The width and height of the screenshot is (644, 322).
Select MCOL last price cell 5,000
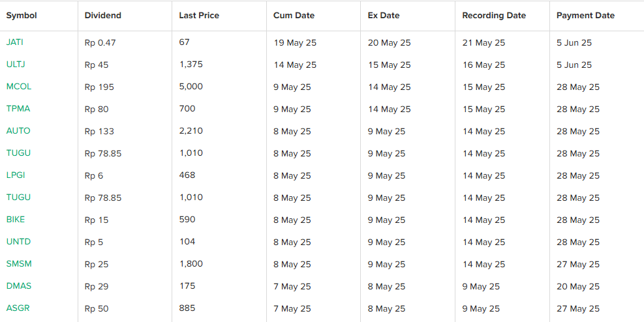click(x=191, y=87)
